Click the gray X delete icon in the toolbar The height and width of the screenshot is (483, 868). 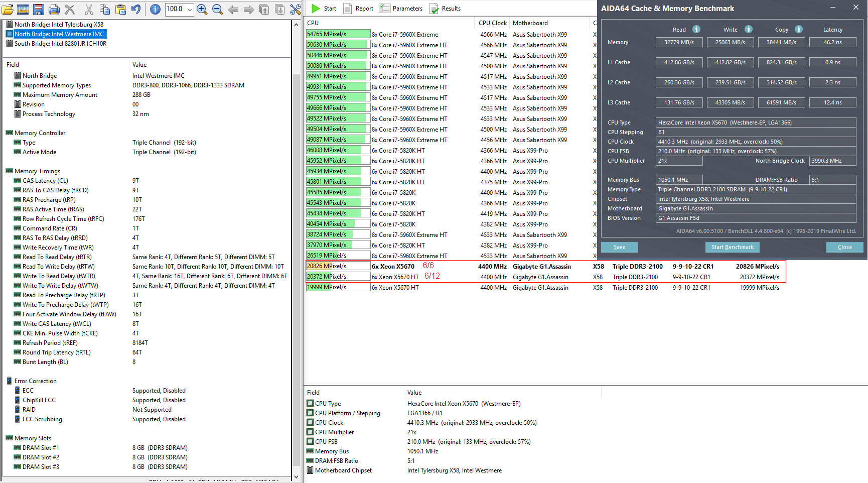[70, 9]
